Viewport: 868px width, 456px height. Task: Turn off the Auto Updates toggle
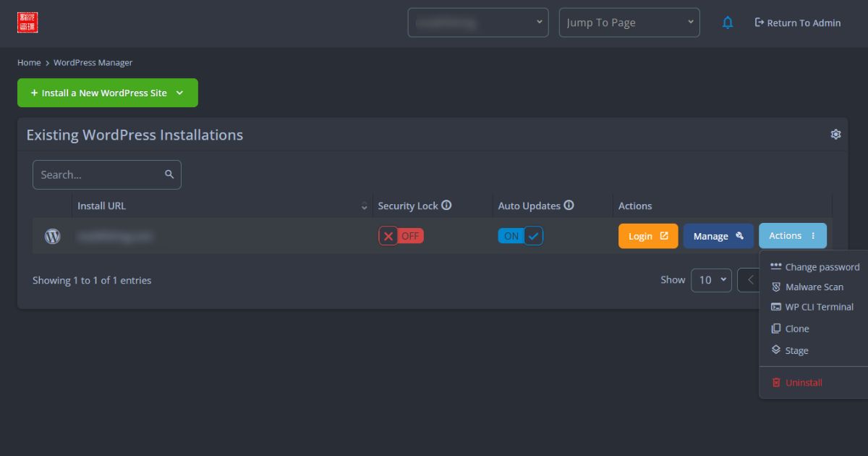(x=520, y=236)
